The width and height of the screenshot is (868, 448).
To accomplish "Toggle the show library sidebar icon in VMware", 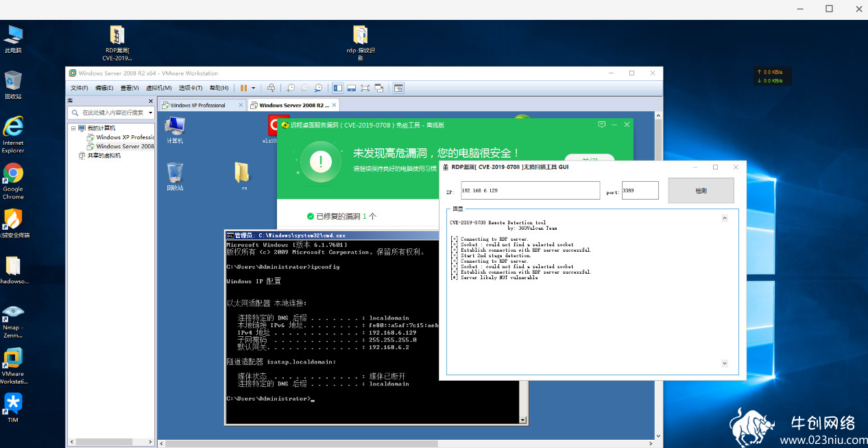I will (337, 88).
